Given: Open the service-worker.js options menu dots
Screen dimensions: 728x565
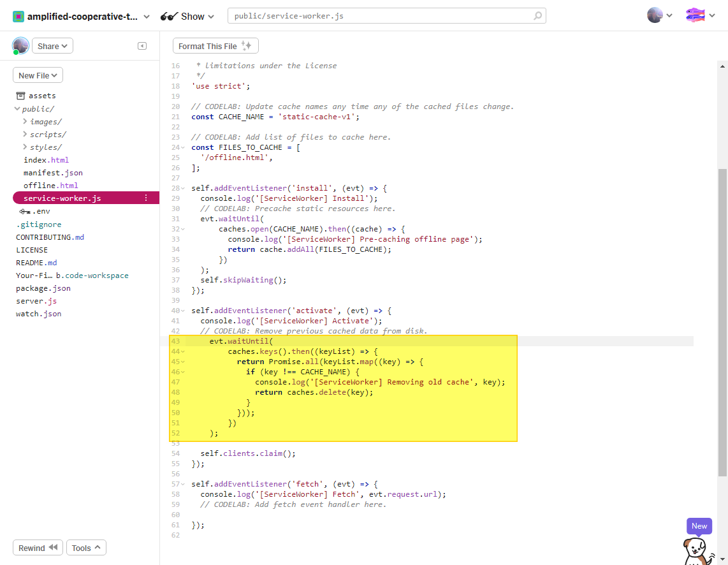Looking at the screenshot, I should (x=146, y=198).
